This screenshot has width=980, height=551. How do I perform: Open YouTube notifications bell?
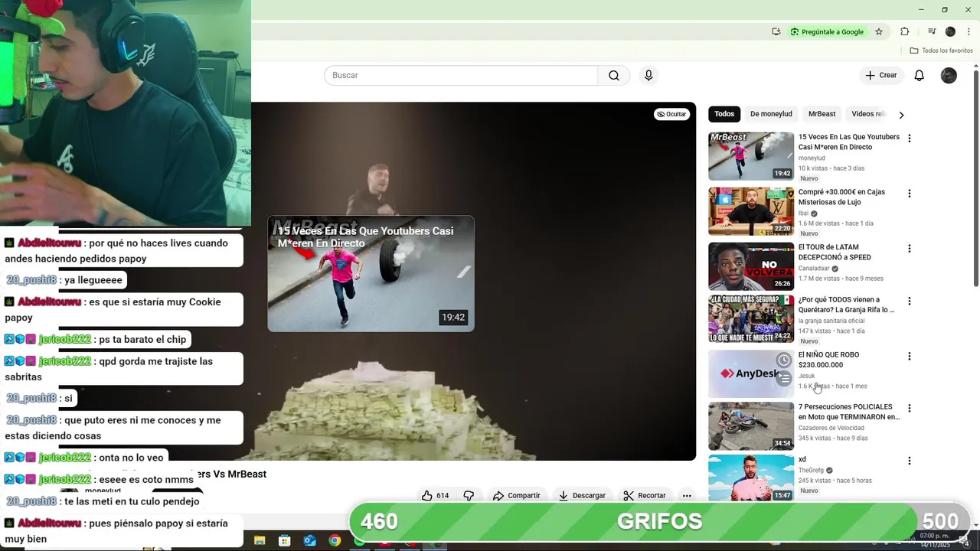point(920,75)
